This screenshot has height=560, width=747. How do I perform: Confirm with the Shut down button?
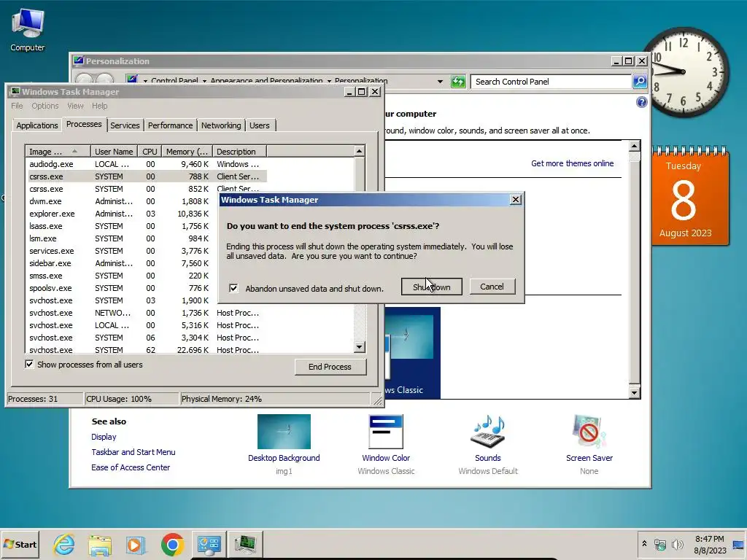click(x=432, y=287)
